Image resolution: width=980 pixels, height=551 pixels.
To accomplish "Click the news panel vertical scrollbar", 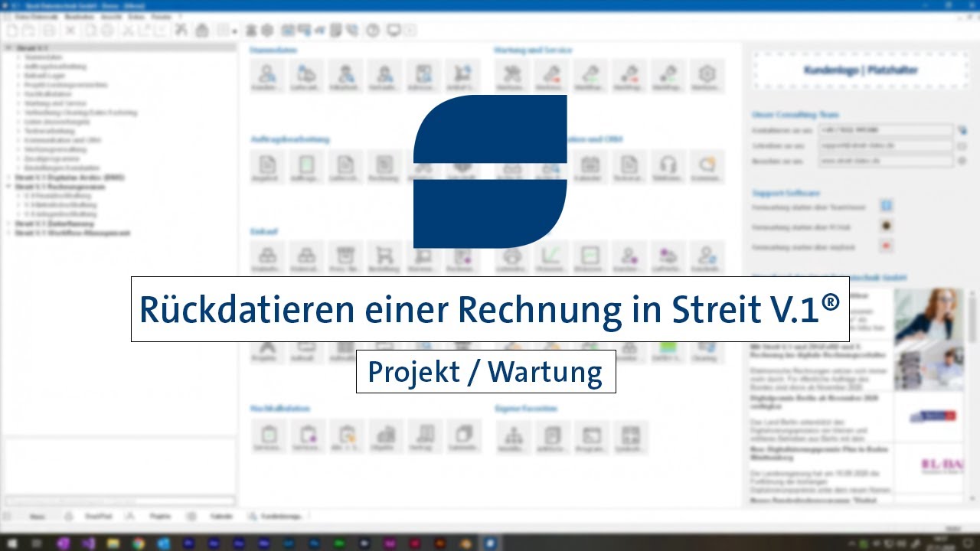I will 973,394.
